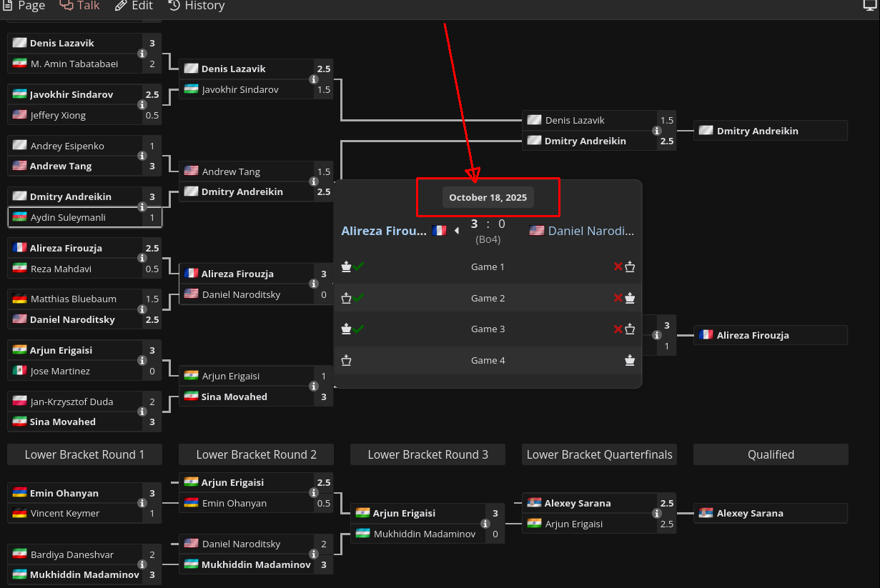Show match info for Naroditsky vs Madaminov

313,554
